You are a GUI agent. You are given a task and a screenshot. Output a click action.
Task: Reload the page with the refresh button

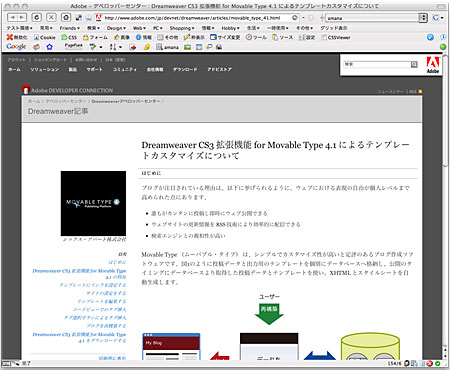(x=37, y=17)
